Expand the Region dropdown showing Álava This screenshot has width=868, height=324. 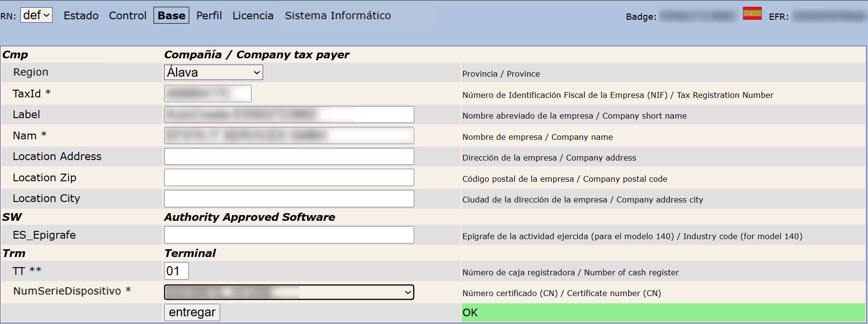(213, 72)
